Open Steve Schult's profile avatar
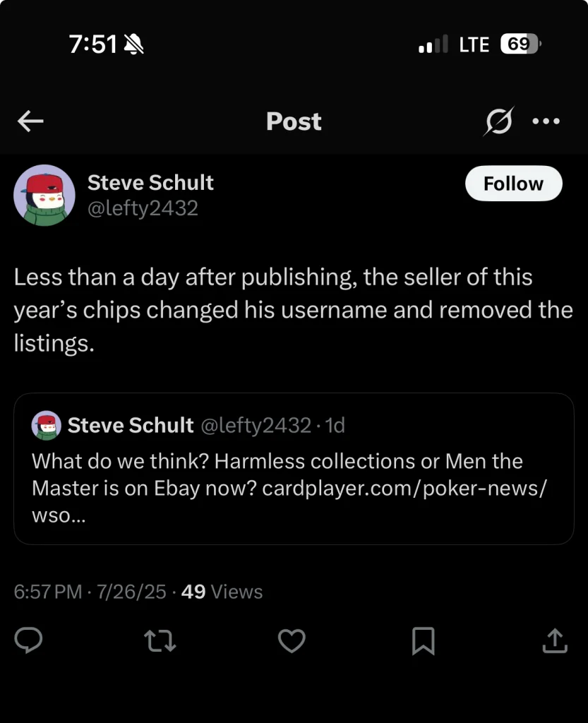 44,196
